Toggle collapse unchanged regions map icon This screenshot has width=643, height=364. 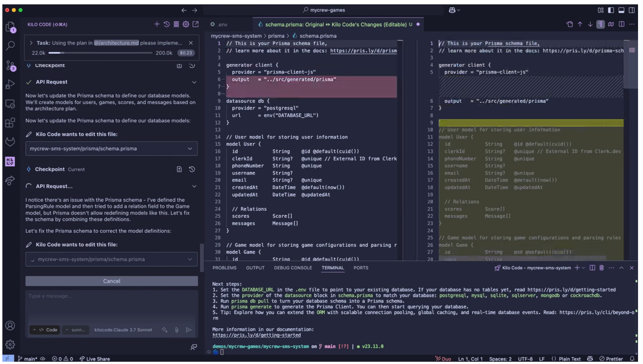tap(612, 24)
